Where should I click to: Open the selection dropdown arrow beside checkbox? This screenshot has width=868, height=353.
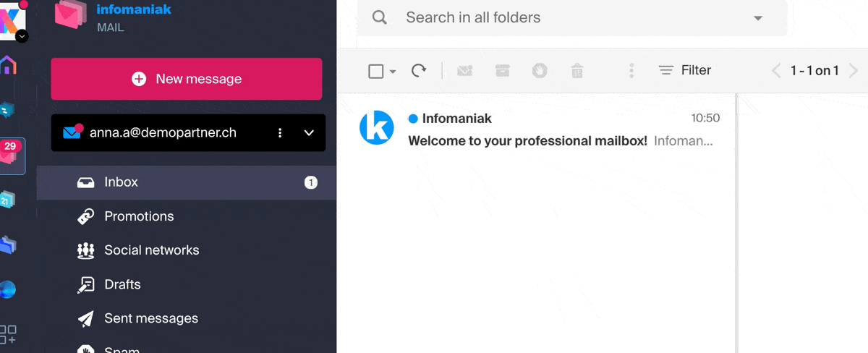(x=393, y=71)
